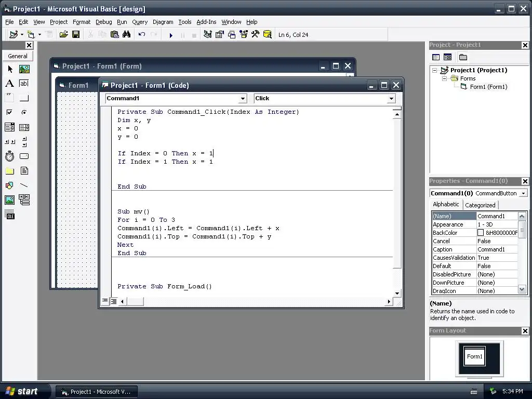Click the Windows start button
This screenshot has width=532, height=399.
pyautogui.click(x=22, y=391)
